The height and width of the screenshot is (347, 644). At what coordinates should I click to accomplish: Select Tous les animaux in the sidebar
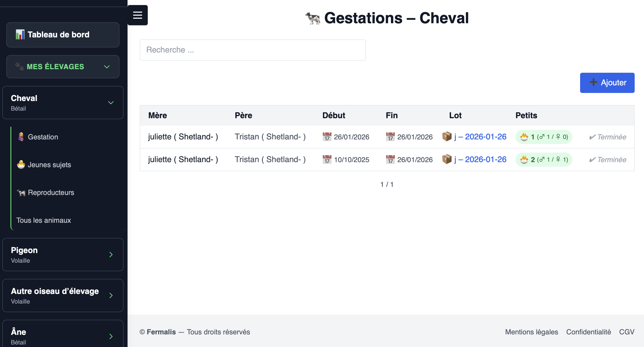[43, 220]
